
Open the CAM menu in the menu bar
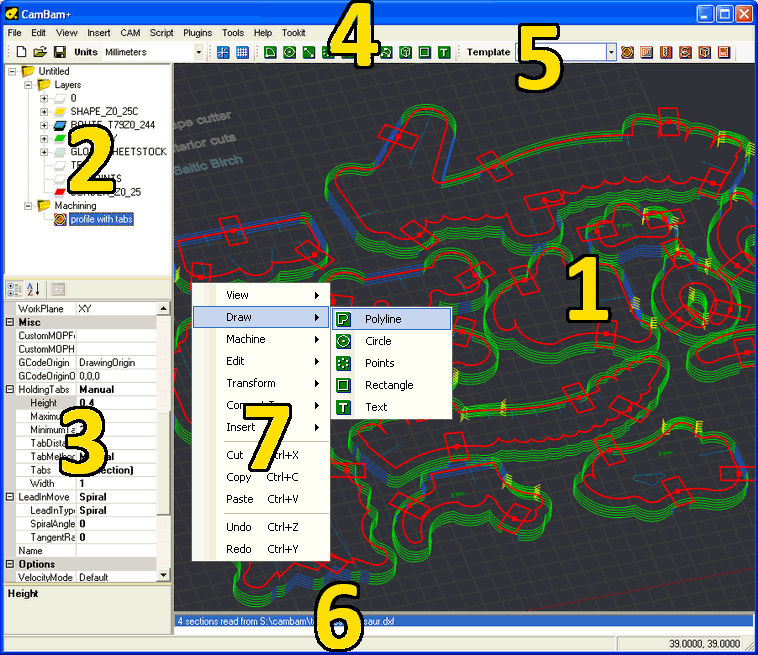click(x=130, y=33)
